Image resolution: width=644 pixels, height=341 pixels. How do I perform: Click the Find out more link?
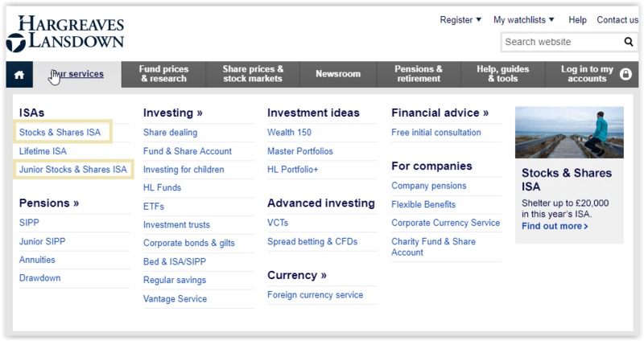pos(555,226)
